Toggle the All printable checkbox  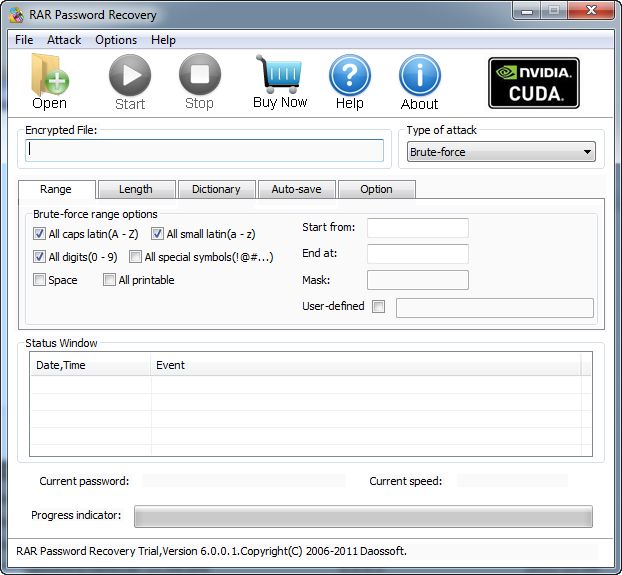[x=110, y=280]
